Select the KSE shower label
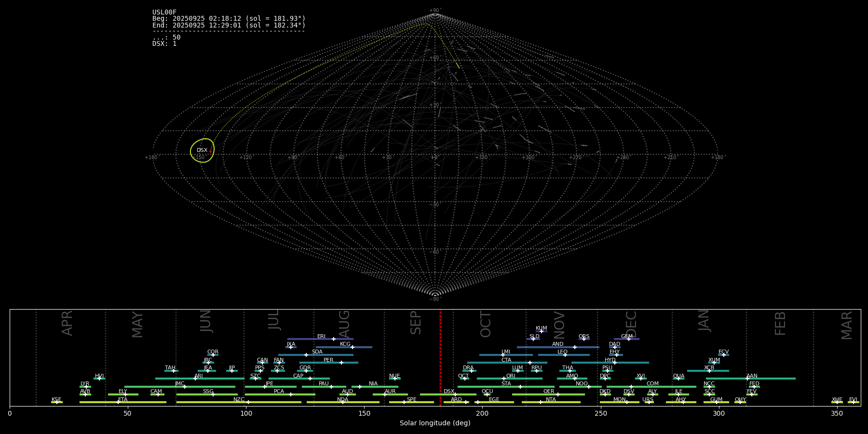 point(56,400)
